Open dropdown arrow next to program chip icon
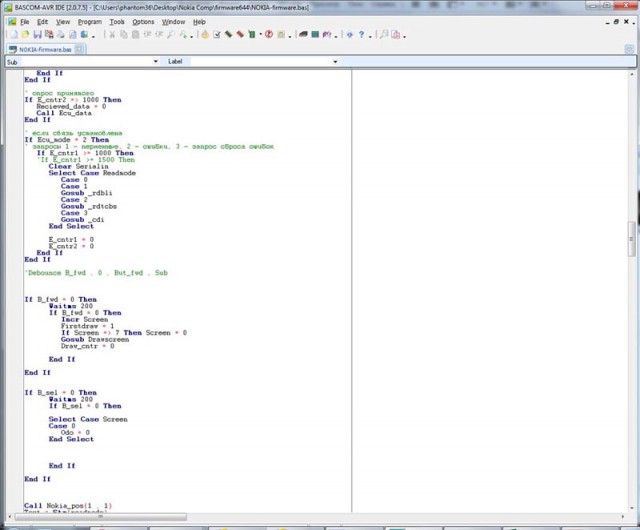 point(260,34)
